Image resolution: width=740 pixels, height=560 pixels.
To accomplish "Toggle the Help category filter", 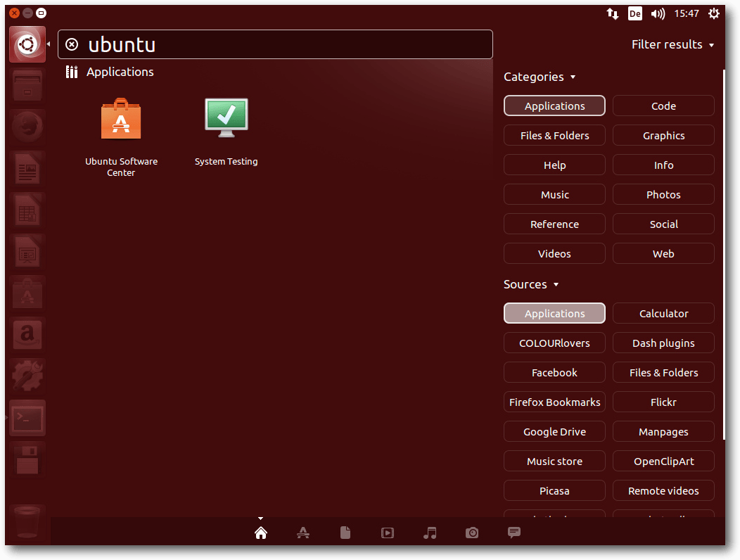I will pyautogui.click(x=554, y=165).
